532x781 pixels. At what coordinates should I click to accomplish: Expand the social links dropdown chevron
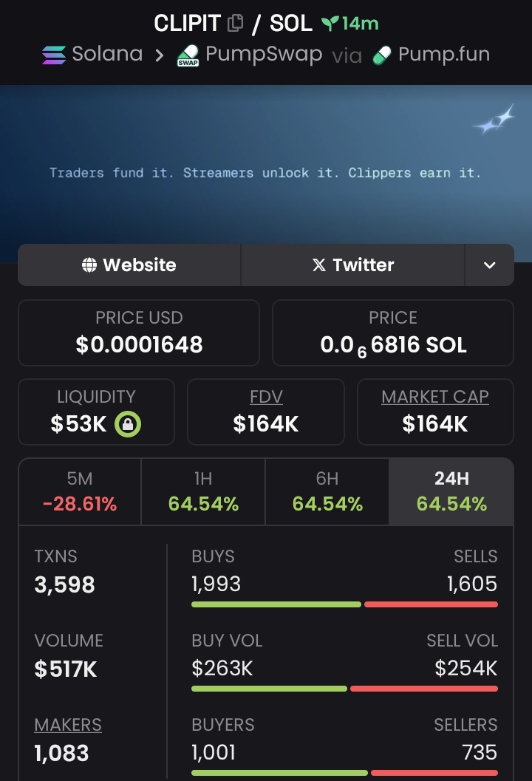pos(490,265)
